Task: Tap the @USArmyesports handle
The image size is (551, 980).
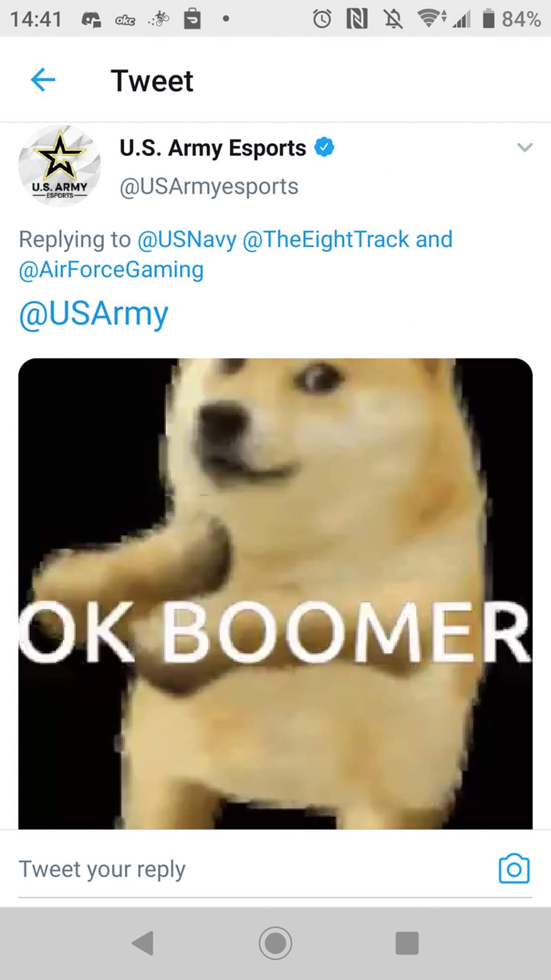Action: 209,187
